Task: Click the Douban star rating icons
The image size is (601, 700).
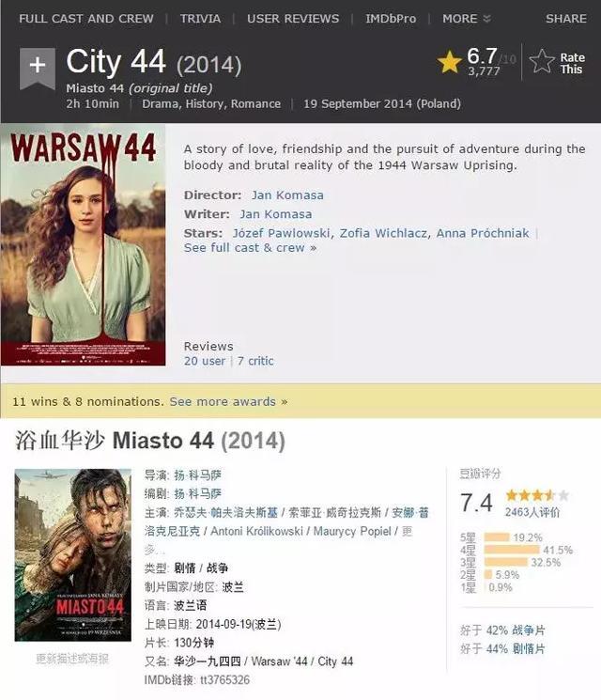Action: [537, 495]
